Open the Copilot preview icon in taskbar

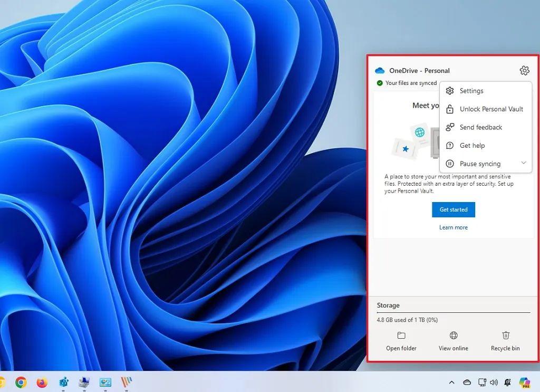(x=524, y=383)
